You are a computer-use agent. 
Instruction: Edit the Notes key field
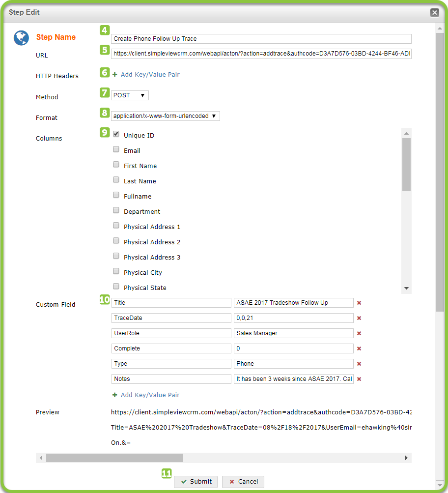[171, 379]
